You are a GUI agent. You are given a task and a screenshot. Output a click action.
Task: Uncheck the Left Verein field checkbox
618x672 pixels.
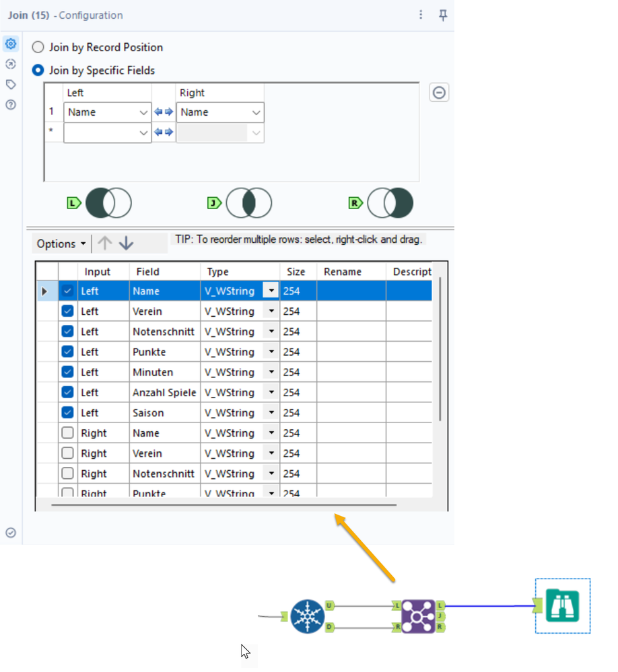point(67,311)
